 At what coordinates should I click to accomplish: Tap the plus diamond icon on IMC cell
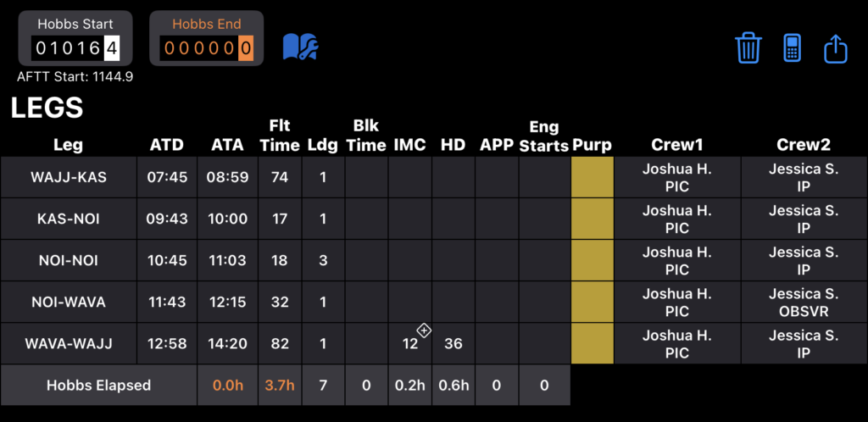pos(424,330)
